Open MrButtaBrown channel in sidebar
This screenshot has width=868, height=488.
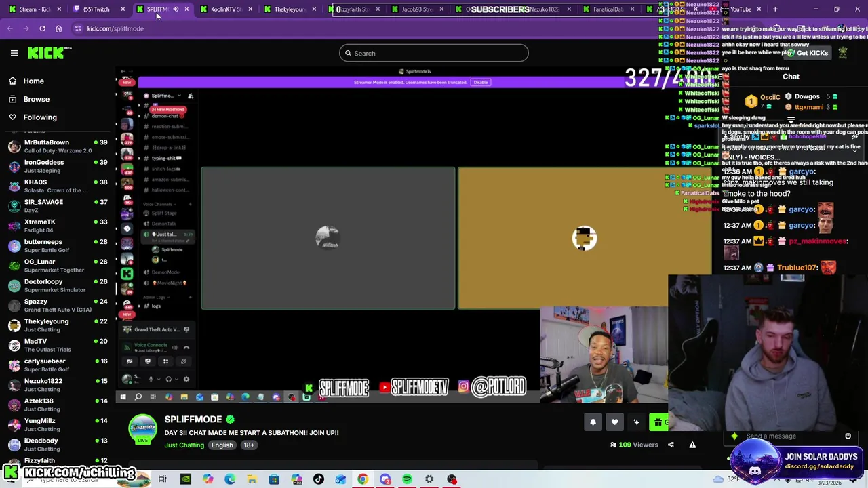(x=58, y=146)
